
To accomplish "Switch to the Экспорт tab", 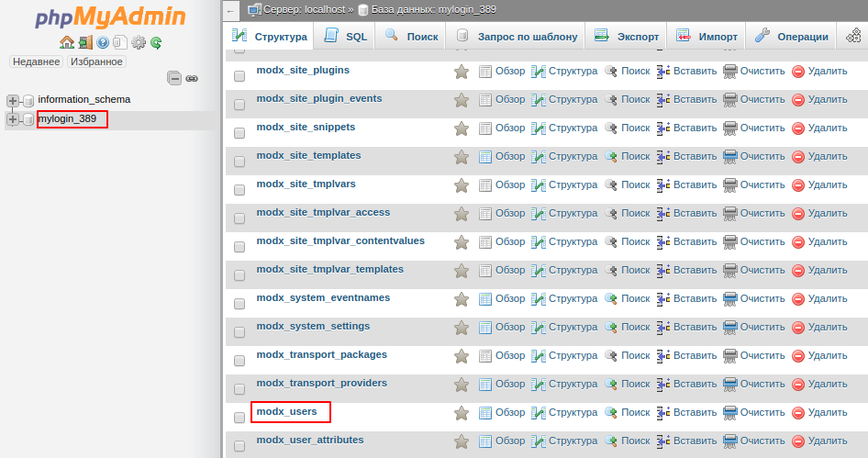I will pos(627,37).
